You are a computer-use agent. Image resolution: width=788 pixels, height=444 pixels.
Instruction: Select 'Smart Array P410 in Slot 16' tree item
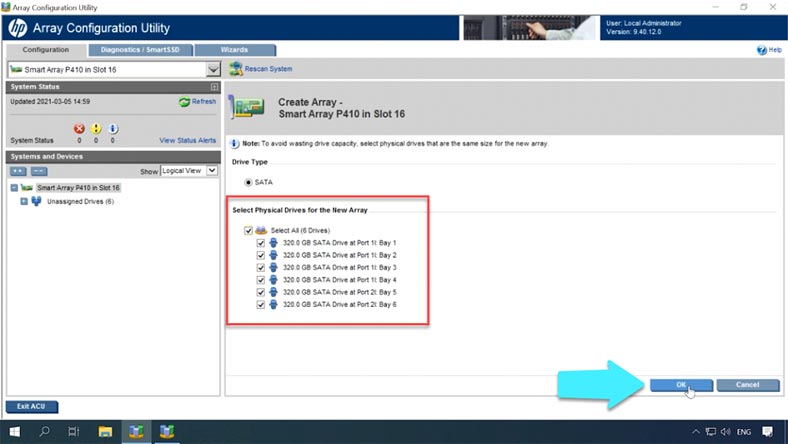[x=78, y=188]
